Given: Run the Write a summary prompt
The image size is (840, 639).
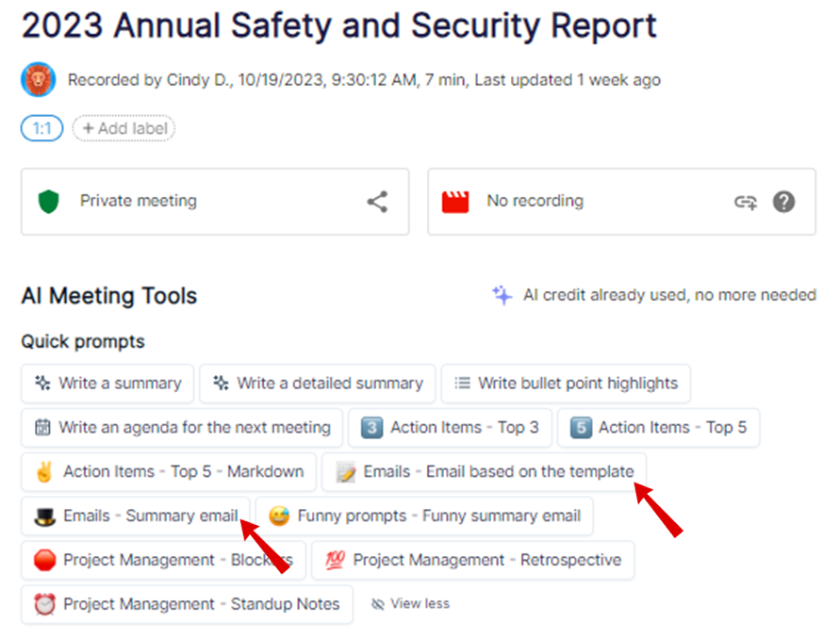Looking at the screenshot, I should tap(107, 384).
